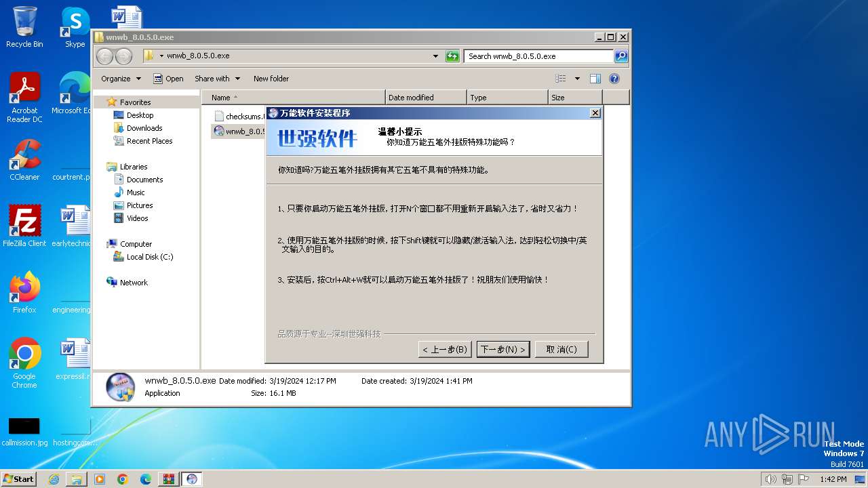Click the Open toolbar button
Viewport: 868px width, 488px height.
point(168,79)
